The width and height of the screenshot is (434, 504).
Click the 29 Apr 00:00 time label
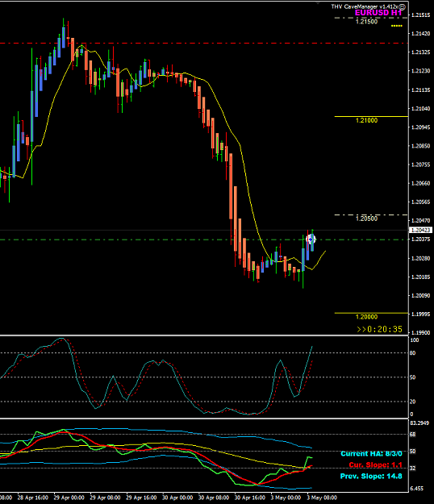coord(69,498)
